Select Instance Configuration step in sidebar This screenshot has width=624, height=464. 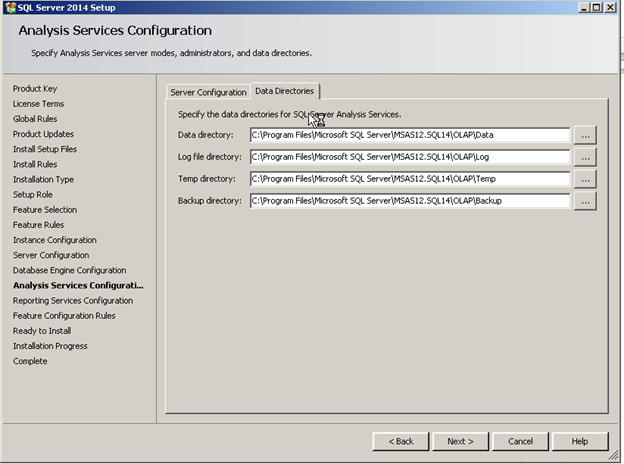[55, 240]
